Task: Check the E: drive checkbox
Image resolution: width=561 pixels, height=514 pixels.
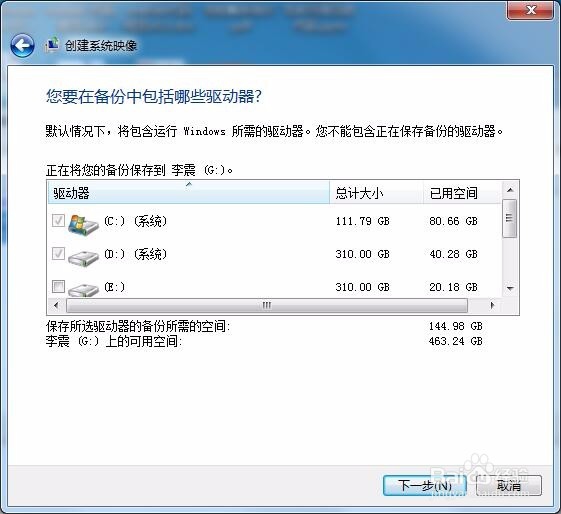Action: pos(58,286)
